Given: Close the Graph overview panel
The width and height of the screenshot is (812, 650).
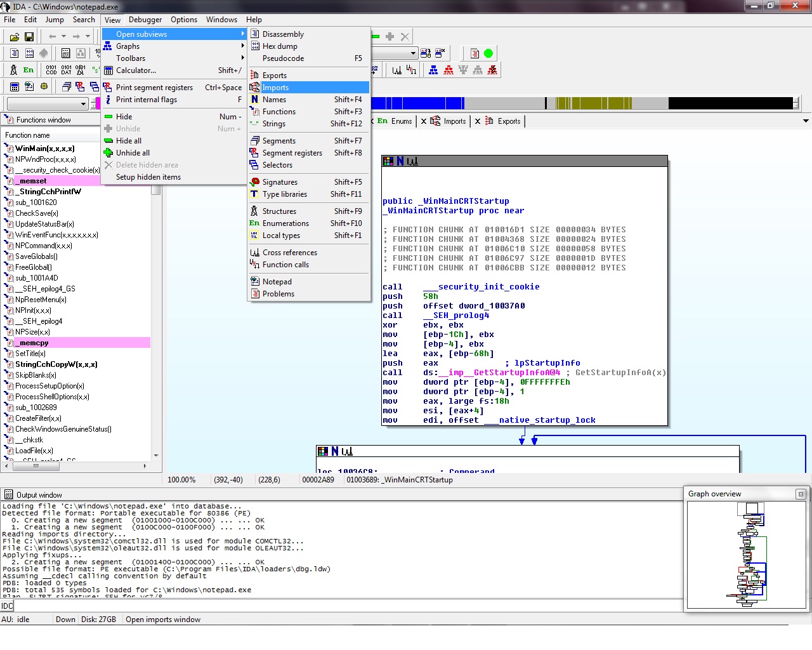Looking at the screenshot, I should coord(801,494).
